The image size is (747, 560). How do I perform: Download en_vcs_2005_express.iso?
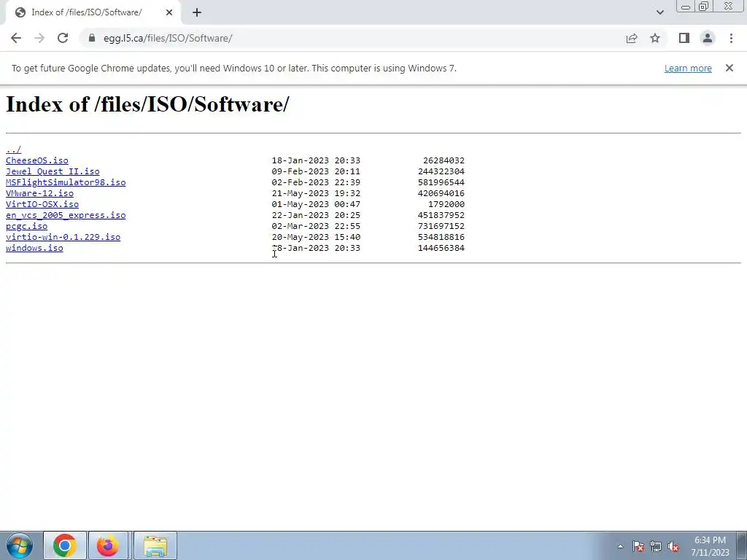66,215
